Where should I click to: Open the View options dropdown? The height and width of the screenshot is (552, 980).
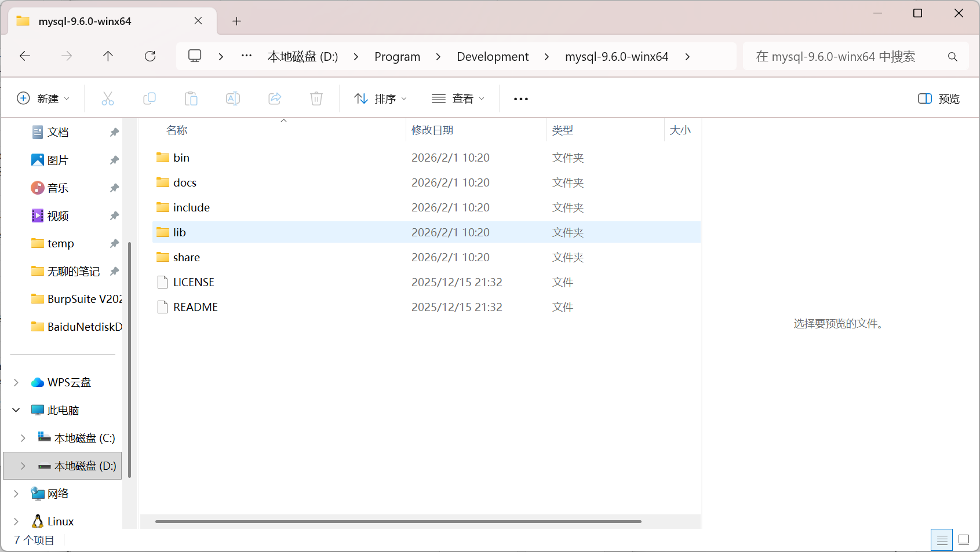pos(458,98)
